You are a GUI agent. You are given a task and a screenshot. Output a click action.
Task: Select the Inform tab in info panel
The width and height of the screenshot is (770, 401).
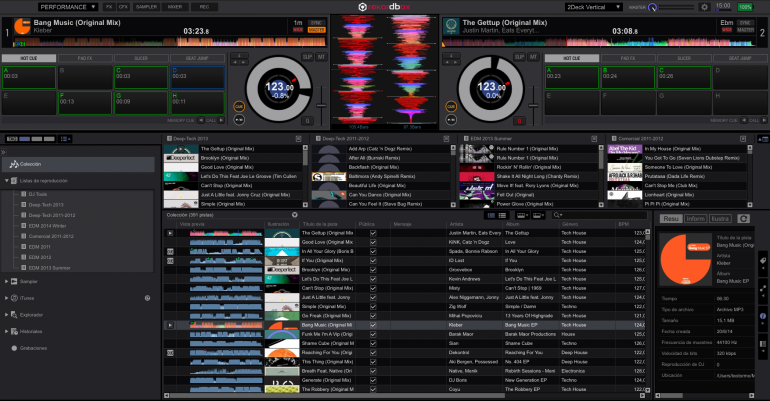coord(695,217)
